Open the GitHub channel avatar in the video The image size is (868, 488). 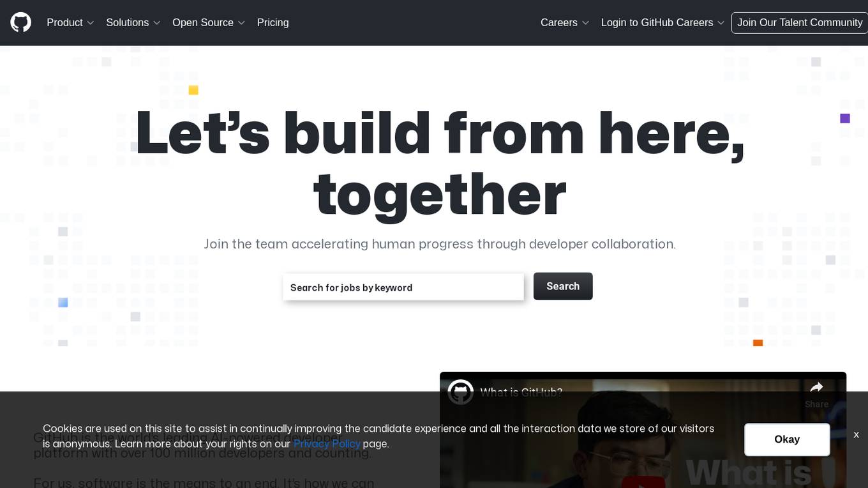[x=460, y=392]
